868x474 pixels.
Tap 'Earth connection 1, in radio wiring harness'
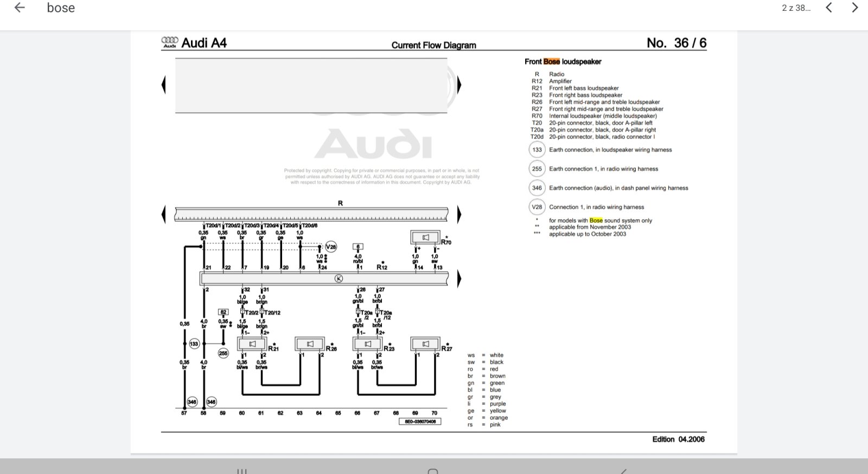coord(603,169)
